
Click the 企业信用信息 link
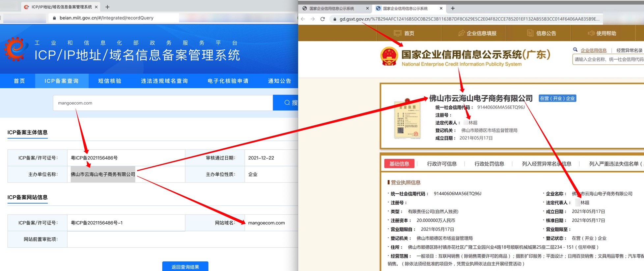(x=593, y=50)
